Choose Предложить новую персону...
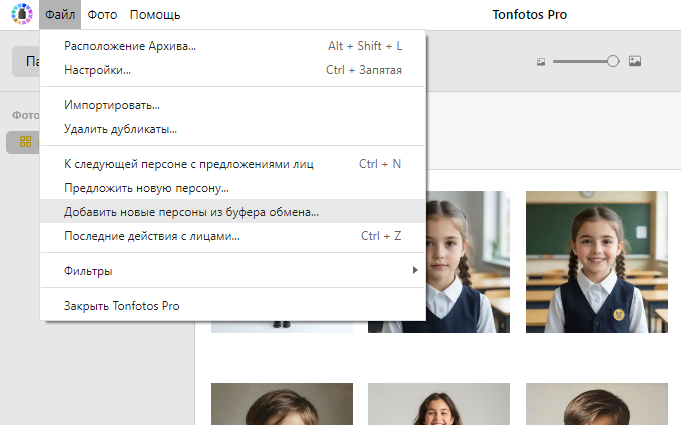This screenshot has height=425, width=681. point(146,187)
